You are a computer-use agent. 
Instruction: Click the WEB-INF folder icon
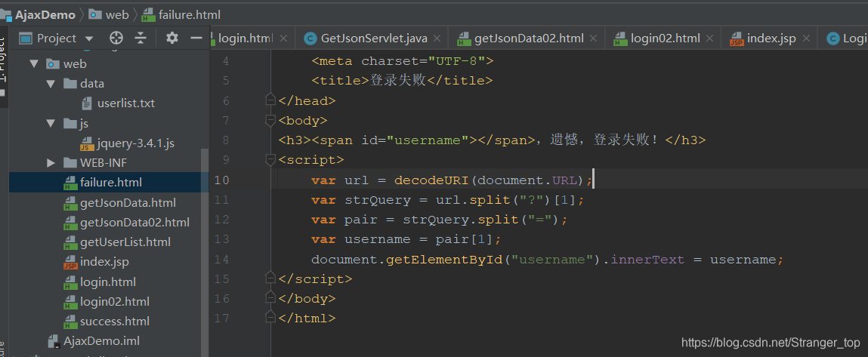tap(70, 163)
